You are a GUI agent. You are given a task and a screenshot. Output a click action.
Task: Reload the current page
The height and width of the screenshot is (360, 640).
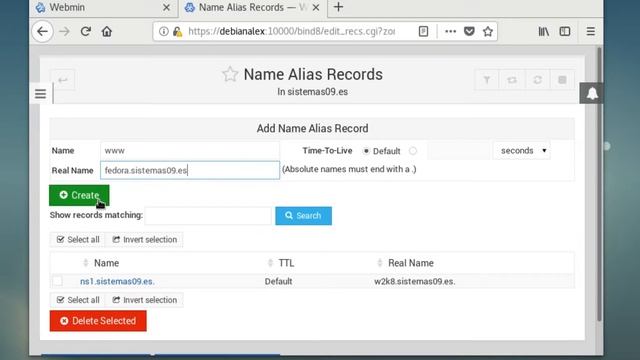coord(85,31)
